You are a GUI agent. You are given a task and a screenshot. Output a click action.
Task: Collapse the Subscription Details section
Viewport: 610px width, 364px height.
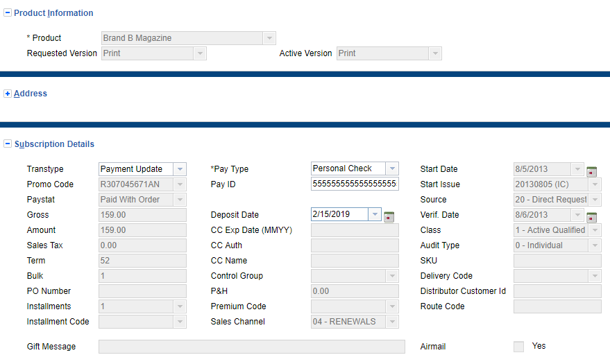click(8, 144)
